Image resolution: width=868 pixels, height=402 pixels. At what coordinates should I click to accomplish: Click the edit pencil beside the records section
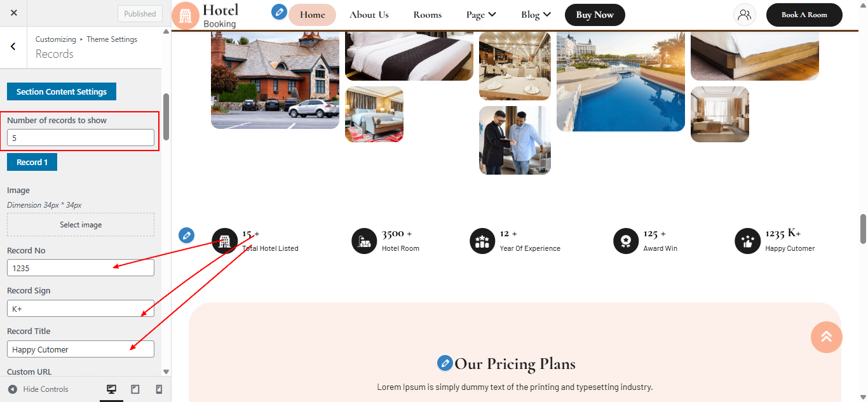186,236
